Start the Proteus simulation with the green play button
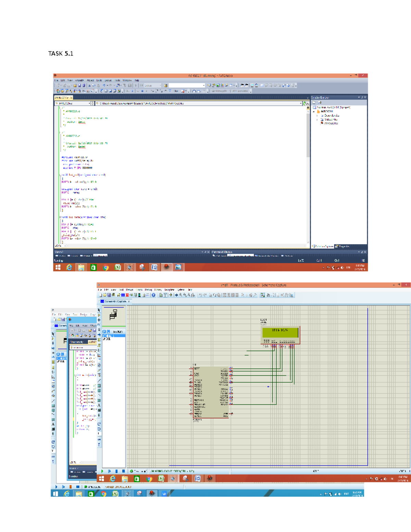 click(102, 471)
